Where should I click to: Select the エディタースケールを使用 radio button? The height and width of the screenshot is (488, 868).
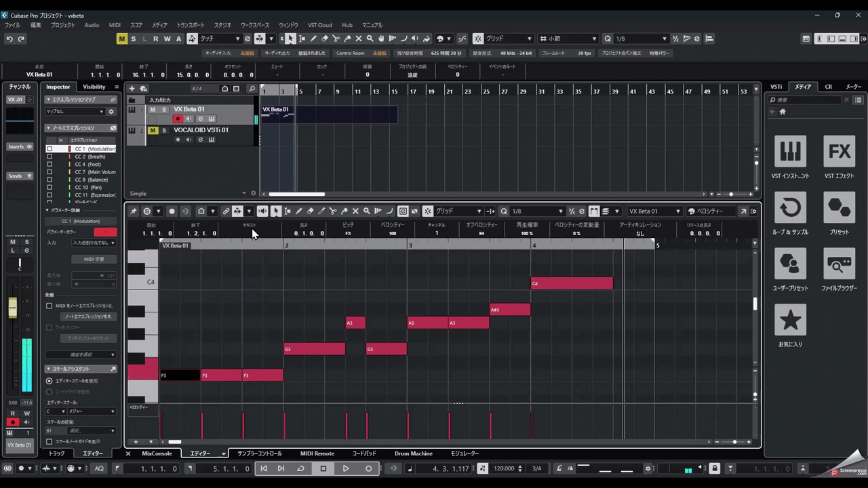tap(50, 381)
